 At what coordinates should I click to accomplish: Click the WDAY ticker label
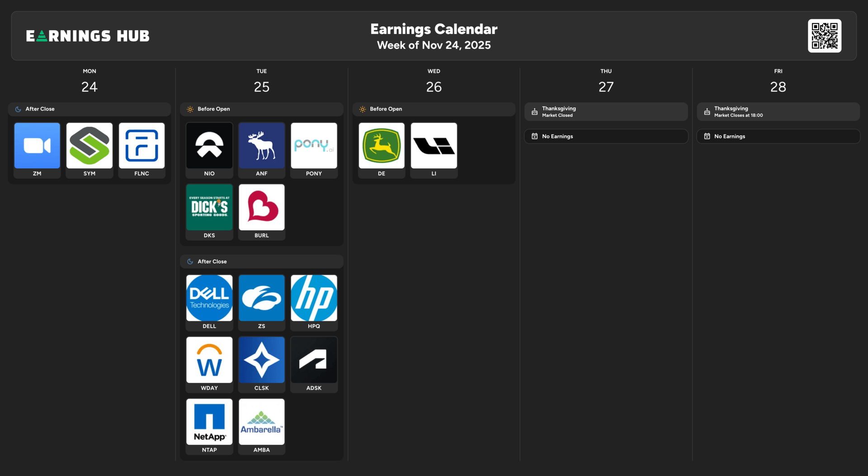pos(209,388)
